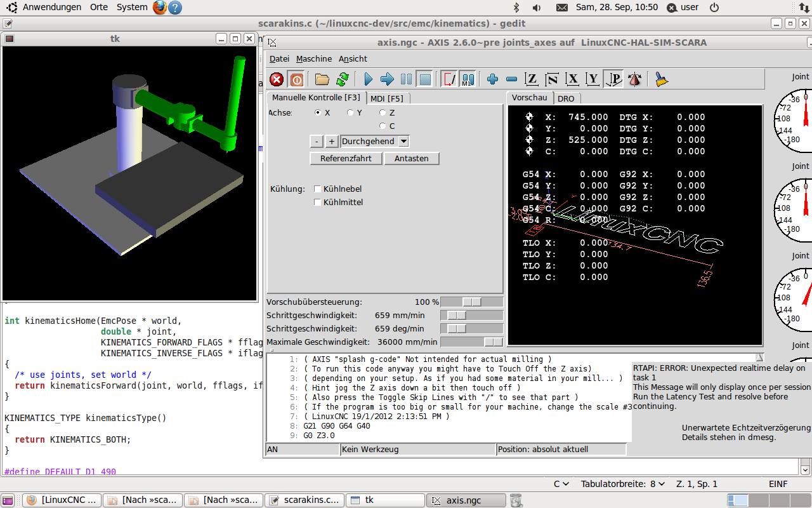Image resolution: width=812 pixels, height=508 pixels.
Task: Switch preview to Y front view
Action: pos(593,79)
